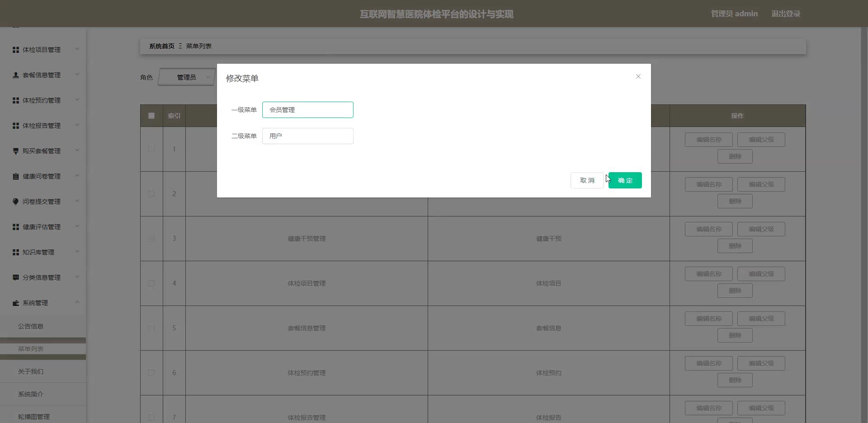Click the 健康问卷管理 clipboard icon

point(16,176)
